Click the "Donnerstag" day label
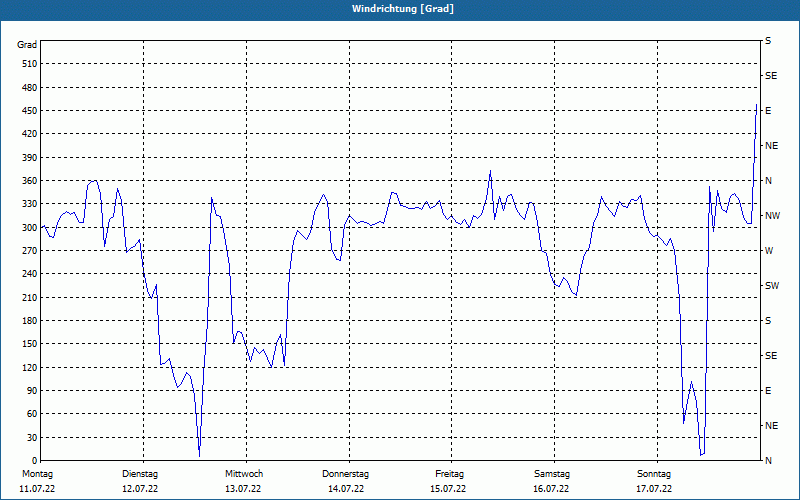 coord(345,474)
